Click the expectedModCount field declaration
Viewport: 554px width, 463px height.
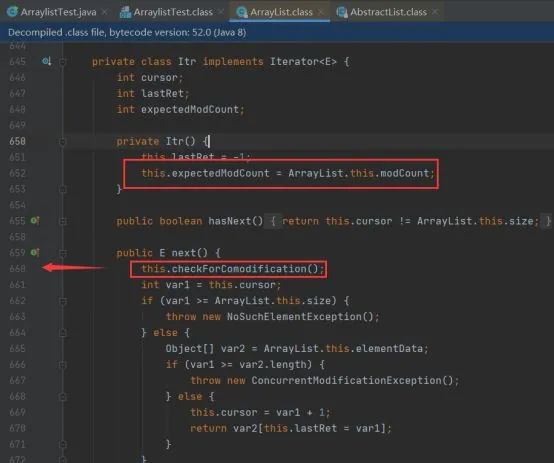pos(180,109)
